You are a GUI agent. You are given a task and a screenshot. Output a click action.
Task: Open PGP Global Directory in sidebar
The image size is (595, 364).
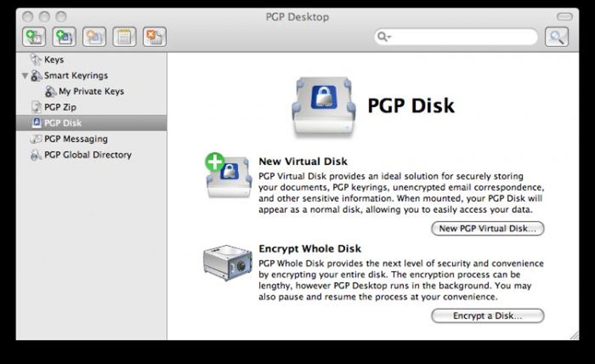(x=87, y=155)
